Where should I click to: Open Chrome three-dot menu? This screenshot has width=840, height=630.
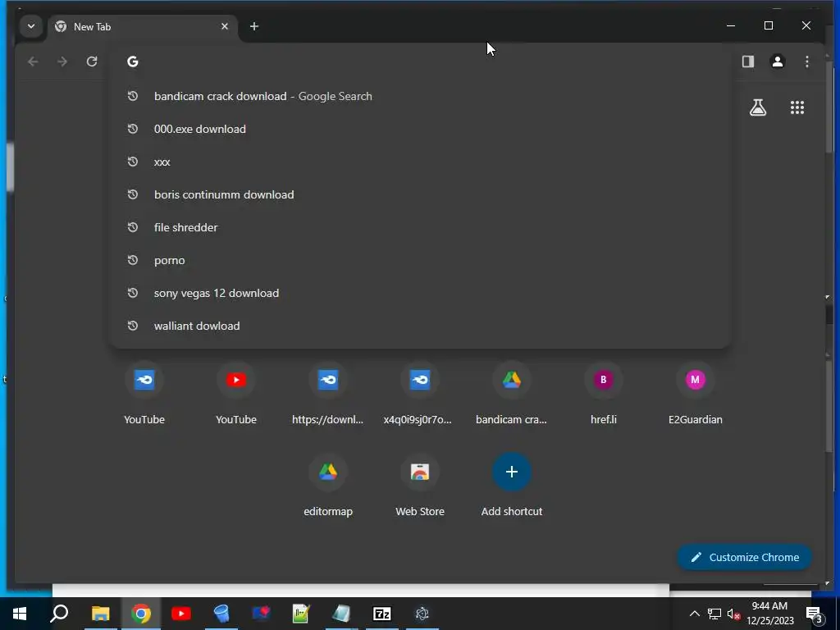point(807,62)
